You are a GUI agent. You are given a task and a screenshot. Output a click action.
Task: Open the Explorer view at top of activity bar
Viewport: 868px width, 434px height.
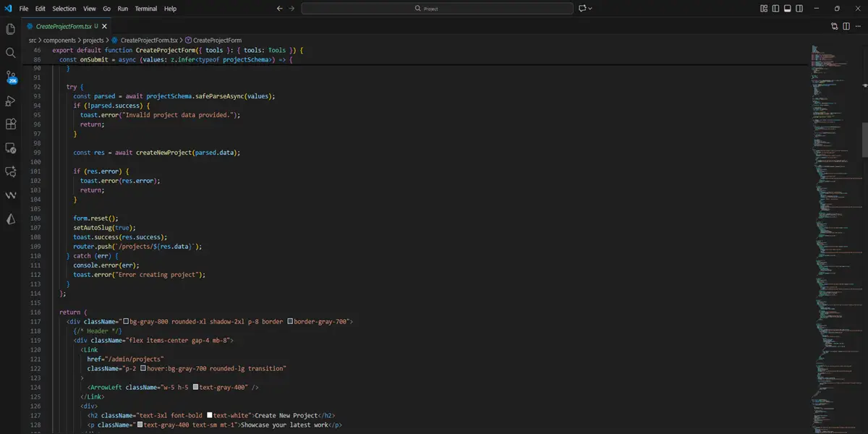click(x=10, y=28)
